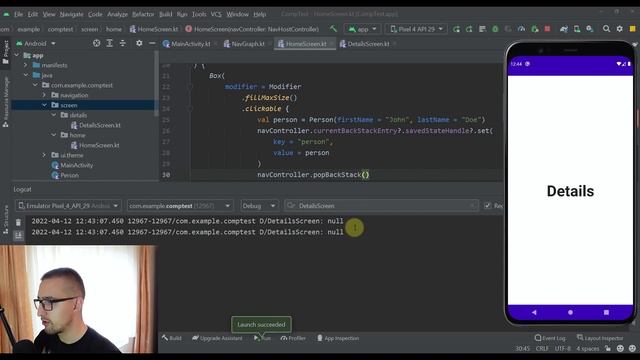
Task: Open the Device Manager icon
Action: (x=577, y=29)
